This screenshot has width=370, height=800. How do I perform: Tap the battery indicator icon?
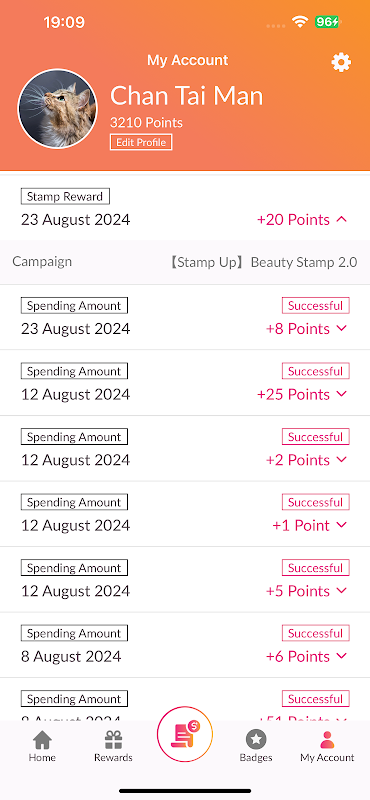click(327, 21)
